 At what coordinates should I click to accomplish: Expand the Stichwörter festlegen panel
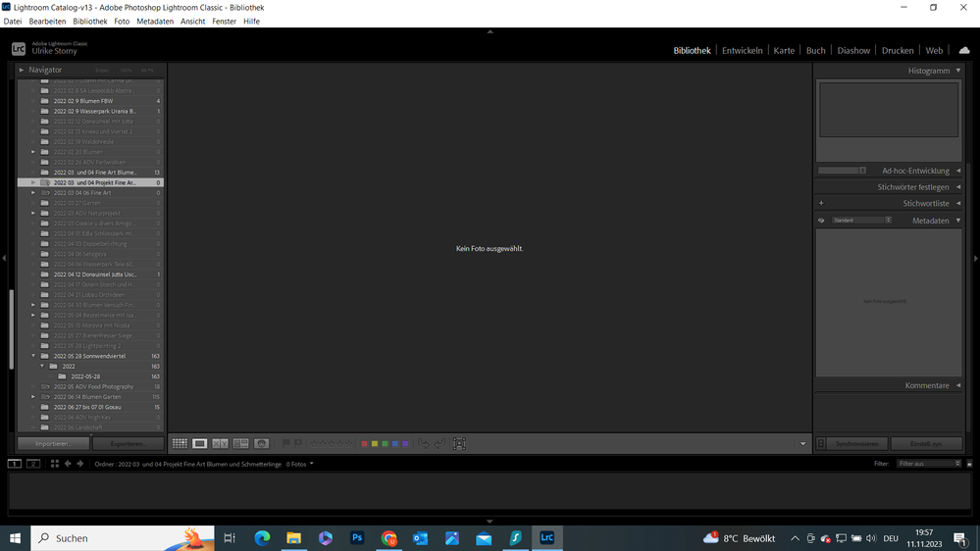point(958,187)
